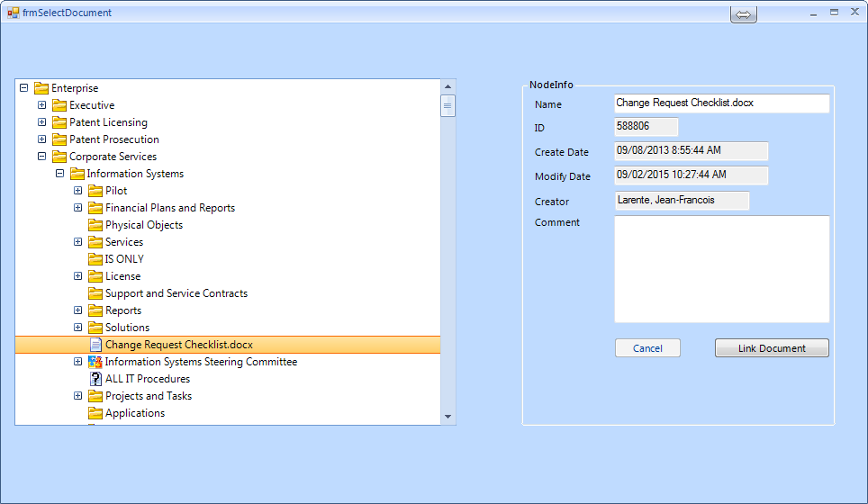868x504 pixels.
Task: Expand Information Systems Steering Committee node
Action: [78, 361]
